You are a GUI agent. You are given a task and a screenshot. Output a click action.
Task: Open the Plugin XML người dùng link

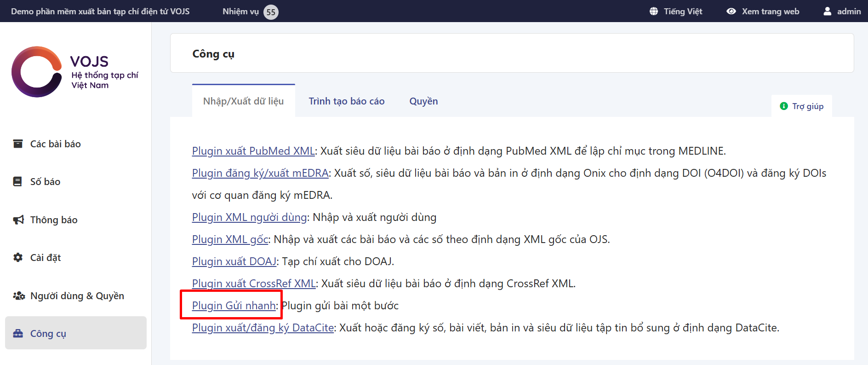click(249, 217)
